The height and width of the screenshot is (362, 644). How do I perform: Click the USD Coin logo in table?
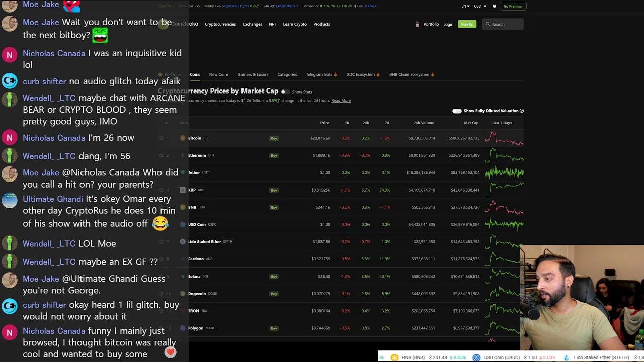point(183,224)
